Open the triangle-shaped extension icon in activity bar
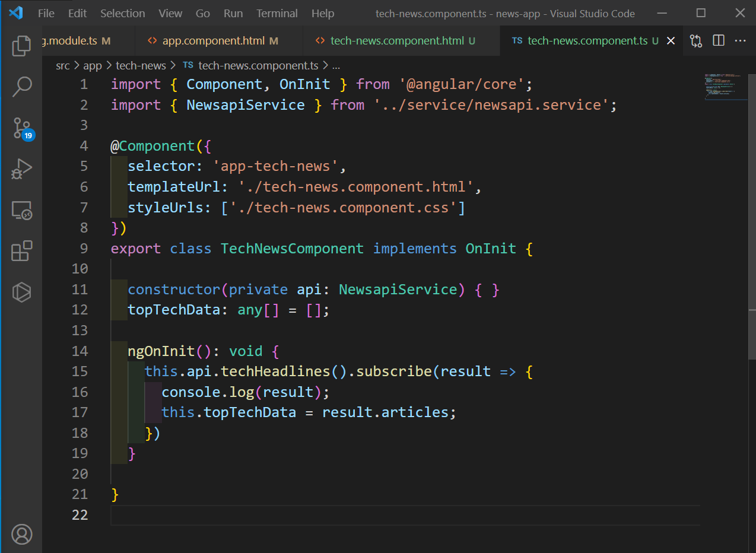756x553 pixels. tap(21, 292)
